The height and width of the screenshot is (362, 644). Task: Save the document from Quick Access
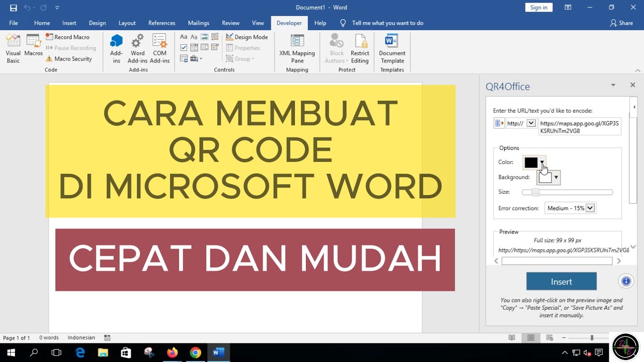pyautogui.click(x=14, y=8)
